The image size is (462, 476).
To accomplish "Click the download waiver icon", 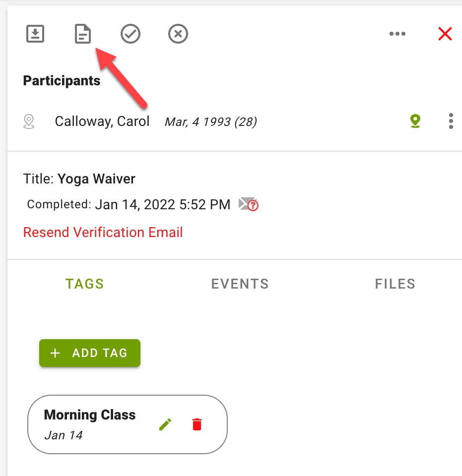I will pyautogui.click(x=35, y=34).
